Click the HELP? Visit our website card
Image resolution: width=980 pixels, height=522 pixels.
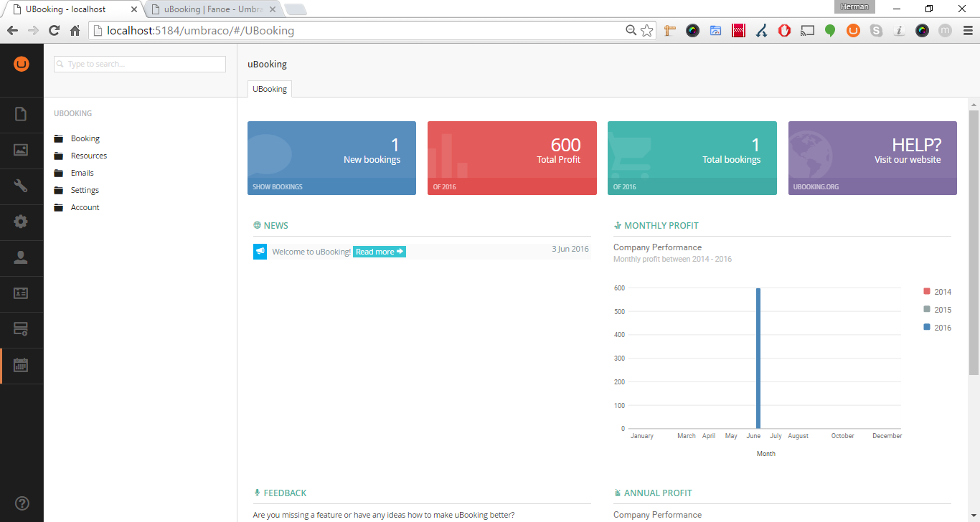pos(872,158)
